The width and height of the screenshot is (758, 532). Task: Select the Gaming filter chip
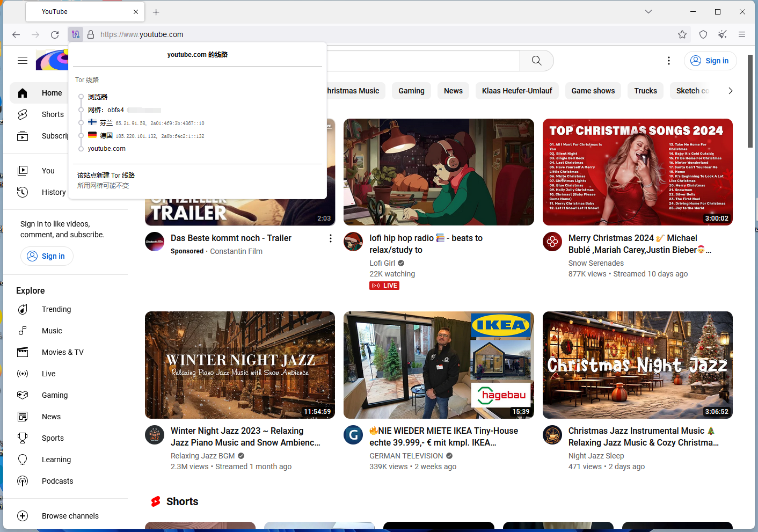point(411,91)
